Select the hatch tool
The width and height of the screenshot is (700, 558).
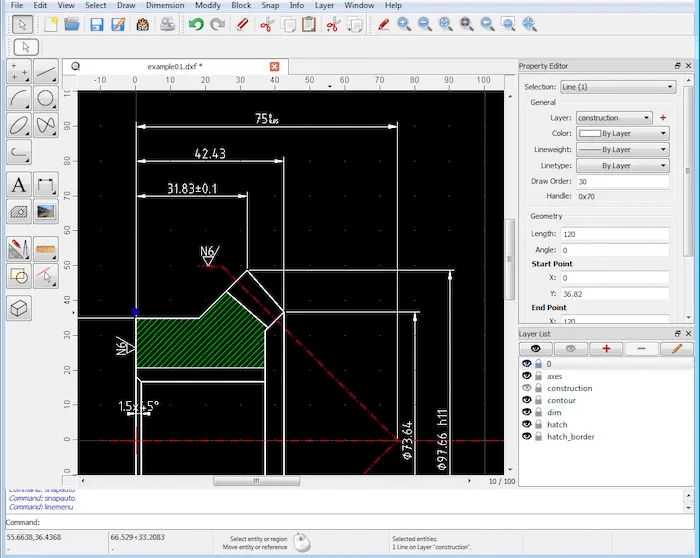19,211
